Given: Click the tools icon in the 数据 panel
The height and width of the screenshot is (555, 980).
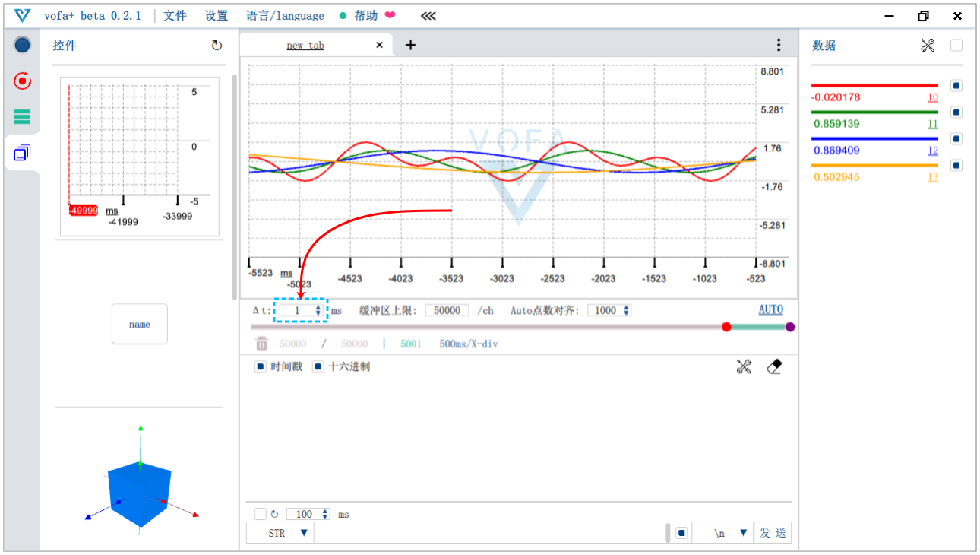Looking at the screenshot, I should click(927, 46).
